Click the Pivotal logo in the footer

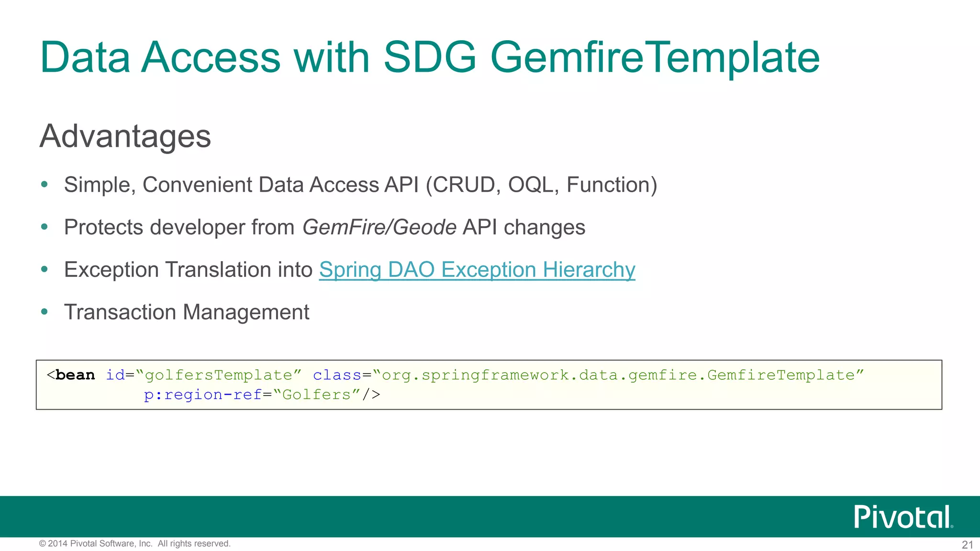coord(903,517)
